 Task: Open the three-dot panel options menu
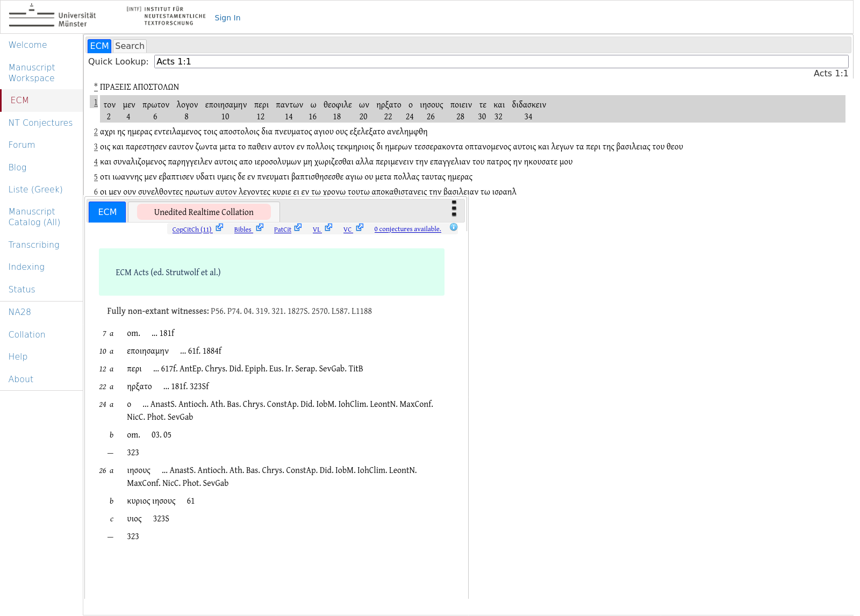click(x=454, y=208)
